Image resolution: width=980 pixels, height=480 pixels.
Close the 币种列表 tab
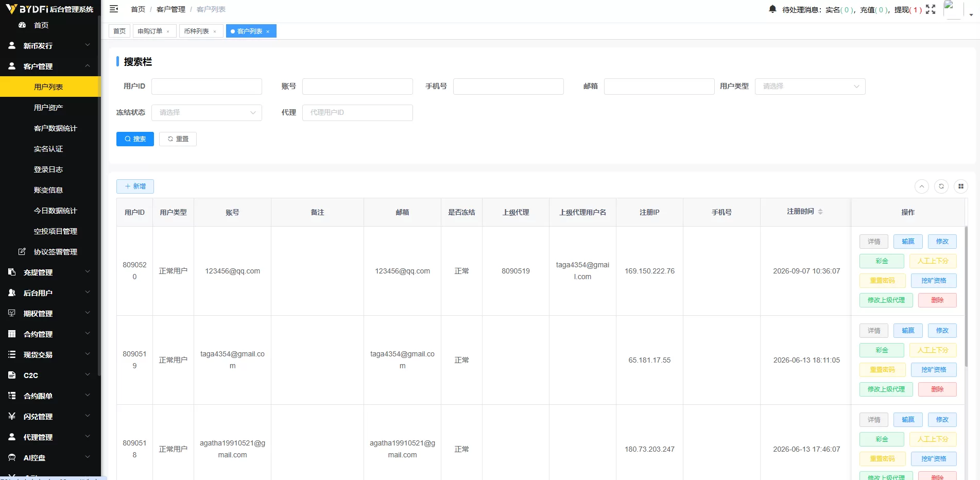point(215,31)
